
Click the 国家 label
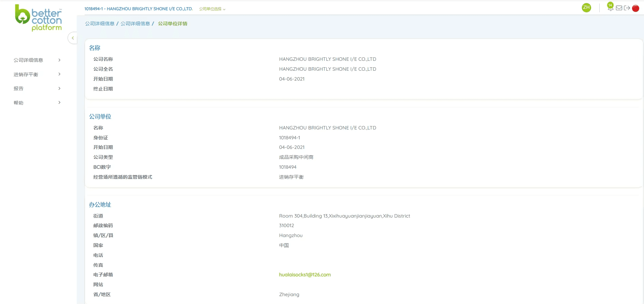[98, 245]
